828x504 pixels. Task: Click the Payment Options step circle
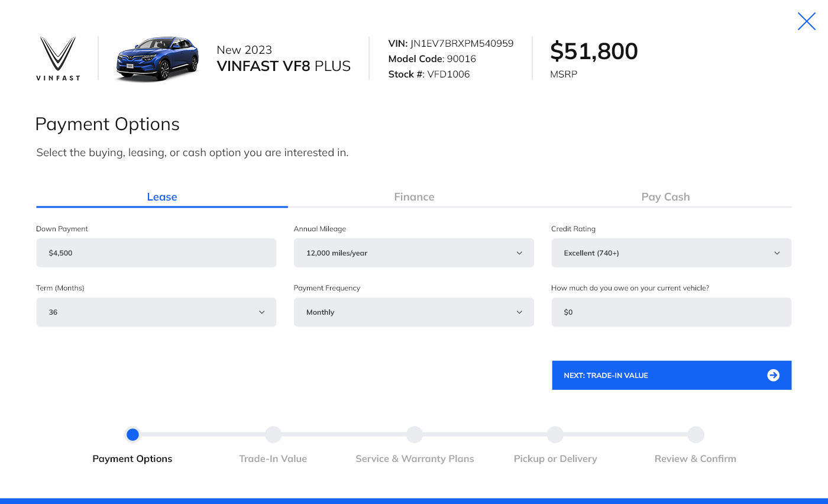[132, 435]
